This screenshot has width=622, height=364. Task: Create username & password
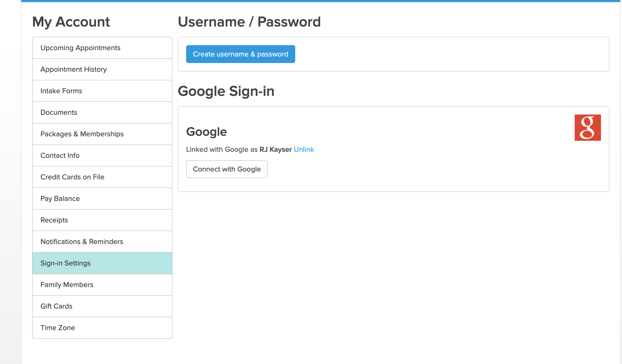pyautogui.click(x=241, y=54)
